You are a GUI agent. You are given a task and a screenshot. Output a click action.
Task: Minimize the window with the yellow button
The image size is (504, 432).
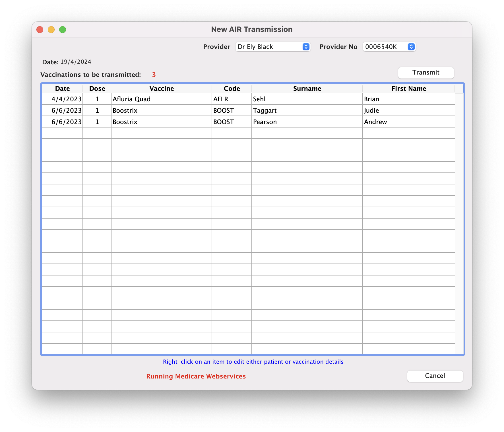tap(51, 30)
